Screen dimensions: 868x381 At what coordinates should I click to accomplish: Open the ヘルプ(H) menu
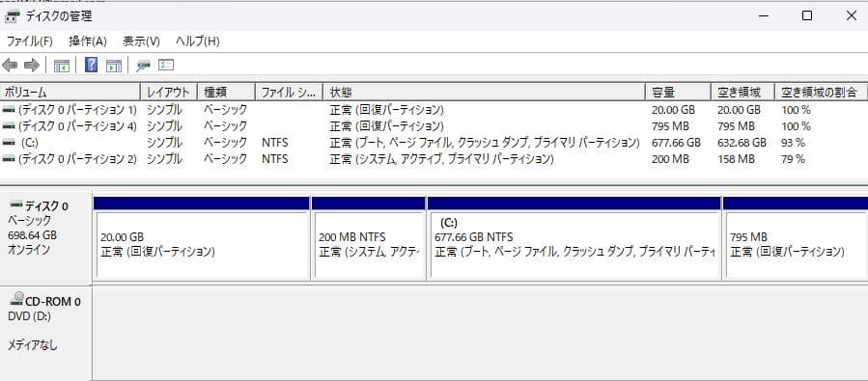pos(198,41)
